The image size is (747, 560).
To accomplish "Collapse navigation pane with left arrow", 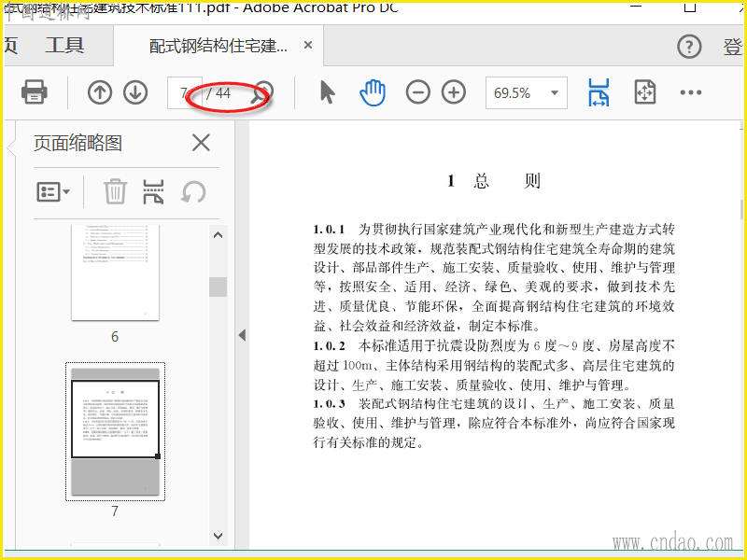I will 242,335.
